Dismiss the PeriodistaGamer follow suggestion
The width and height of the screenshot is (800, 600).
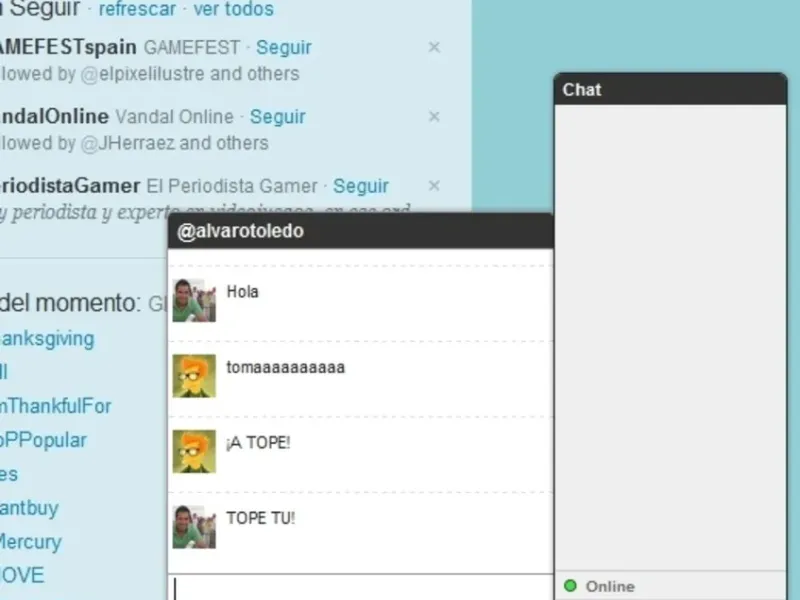[434, 186]
